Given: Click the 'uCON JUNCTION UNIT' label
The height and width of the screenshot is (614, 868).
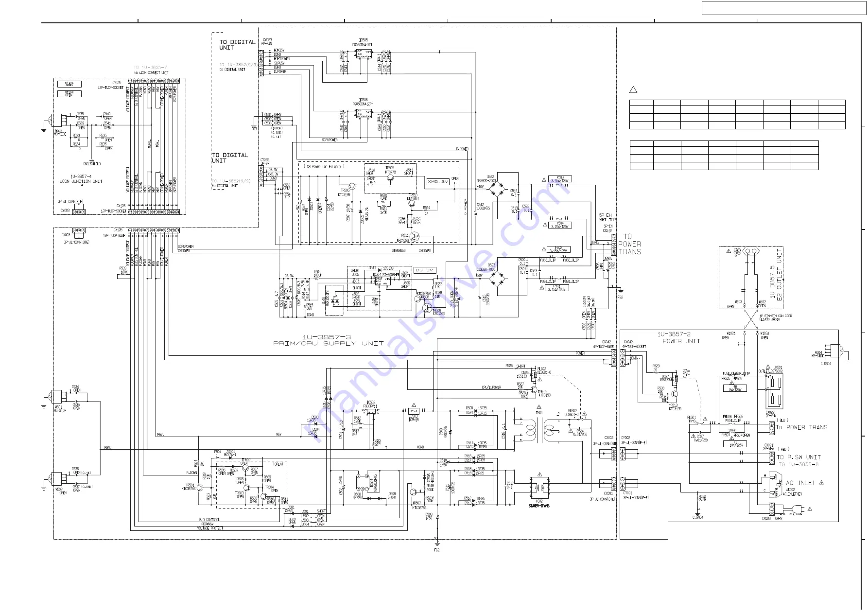Looking at the screenshot, I should [81, 182].
